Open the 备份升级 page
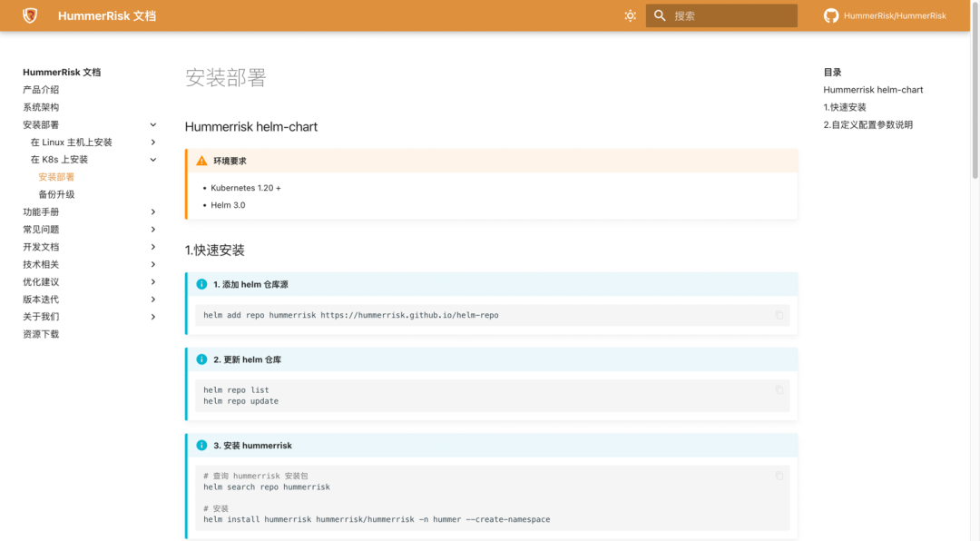The height and width of the screenshot is (541, 980). [x=56, y=194]
